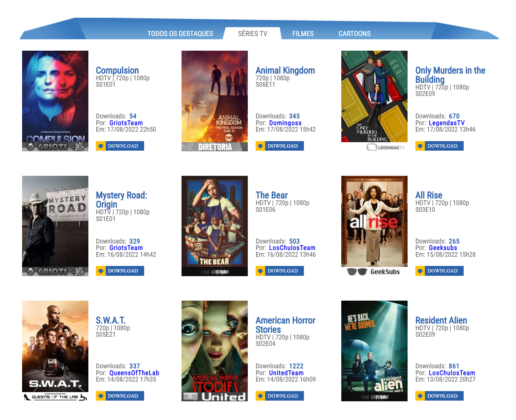
Task: Open the Mystery Road: Origin title link
Action: coord(121,200)
